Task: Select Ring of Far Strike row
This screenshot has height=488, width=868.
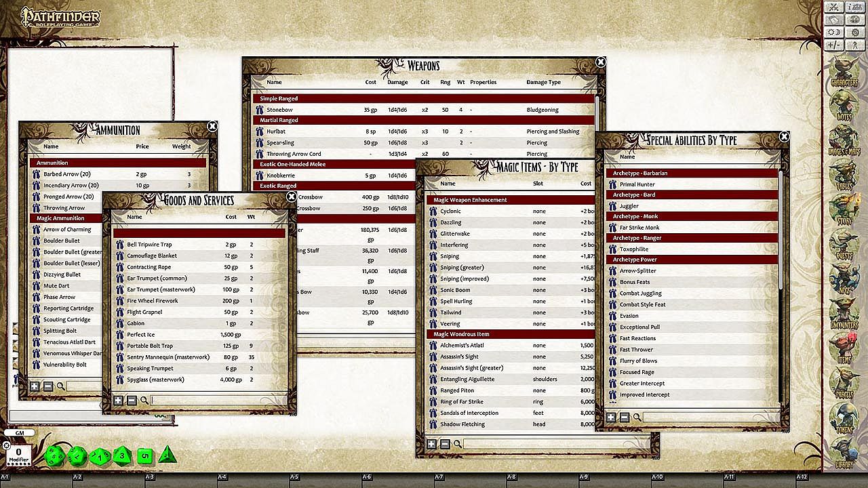Action: click(511, 402)
